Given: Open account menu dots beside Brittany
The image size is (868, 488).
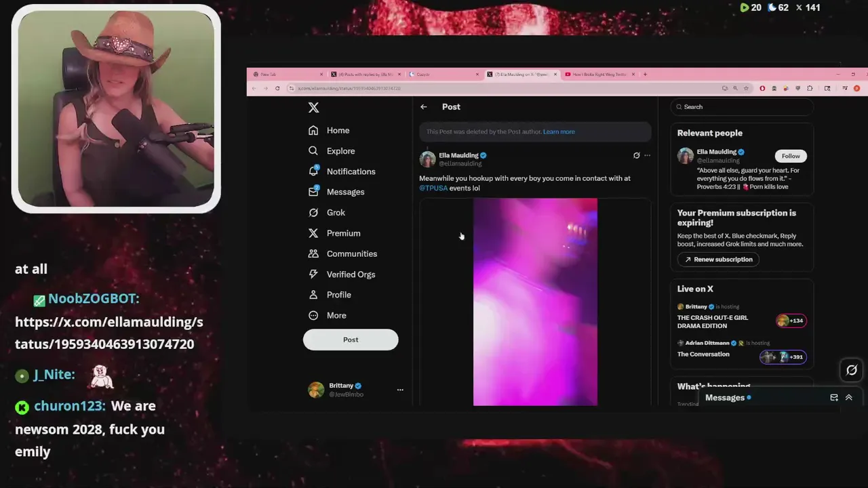Looking at the screenshot, I should (400, 390).
